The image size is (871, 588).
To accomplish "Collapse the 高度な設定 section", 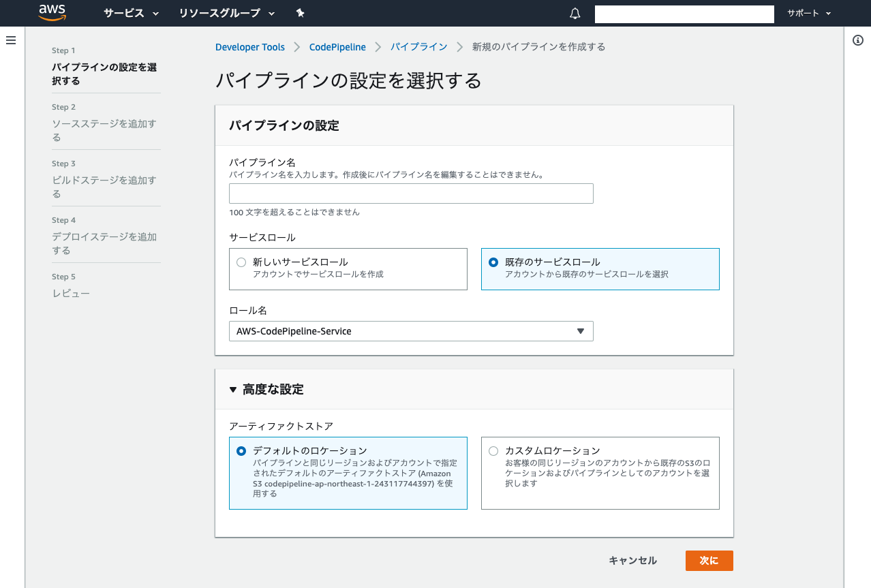I will click(x=232, y=390).
